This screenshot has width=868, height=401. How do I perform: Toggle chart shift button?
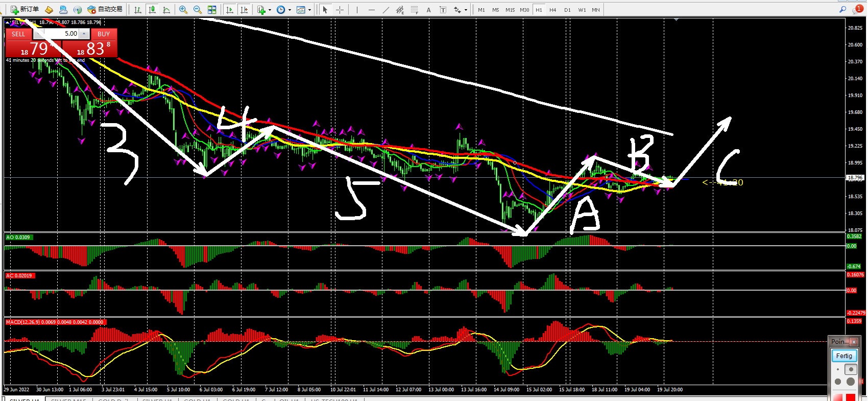tap(244, 10)
